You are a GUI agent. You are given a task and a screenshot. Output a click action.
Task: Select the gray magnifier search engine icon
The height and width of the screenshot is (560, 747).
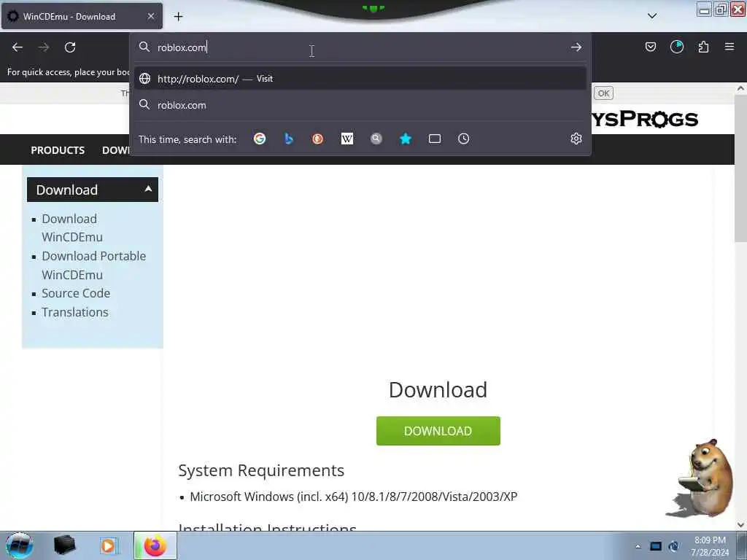click(376, 139)
